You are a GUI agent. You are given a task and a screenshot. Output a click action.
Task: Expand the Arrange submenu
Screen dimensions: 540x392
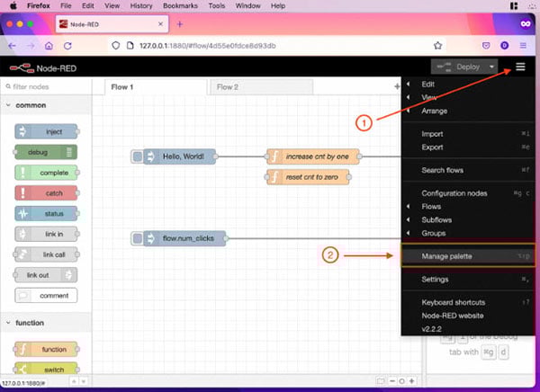tap(468, 111)
